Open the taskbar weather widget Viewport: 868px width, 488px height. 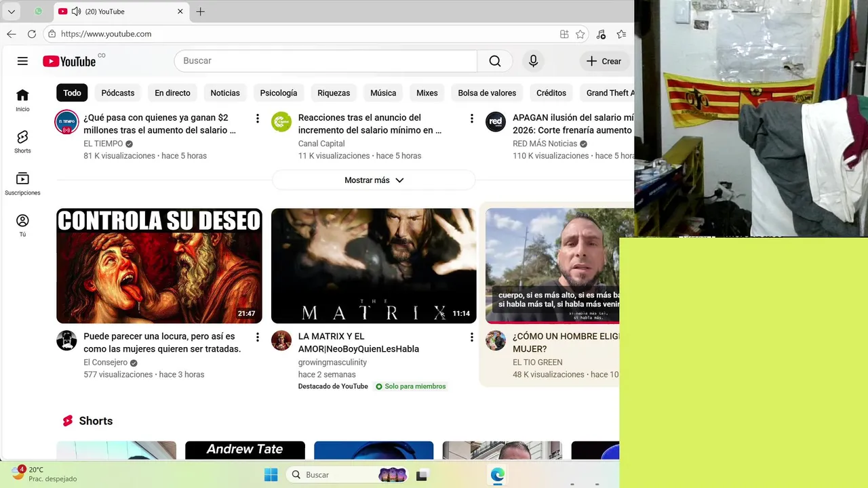tap(44, 474)
